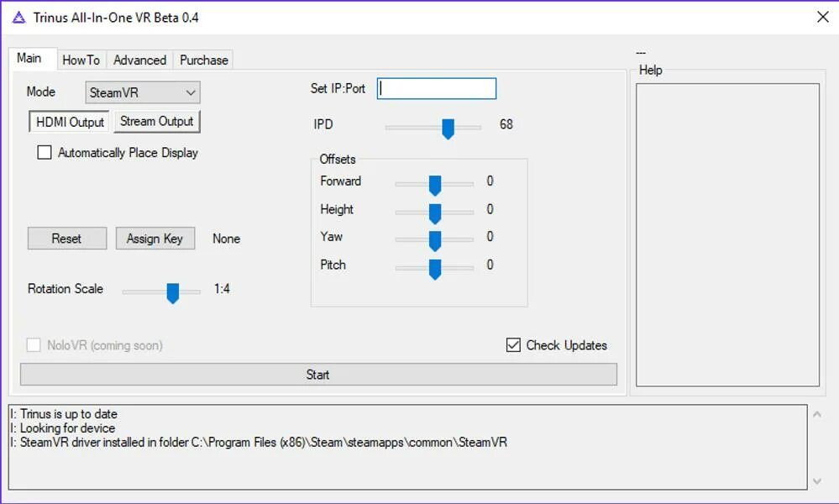839x504 pixels.
Task: Toggle the NoloVR (coming soon) checkbox
Action: point(34,345)
